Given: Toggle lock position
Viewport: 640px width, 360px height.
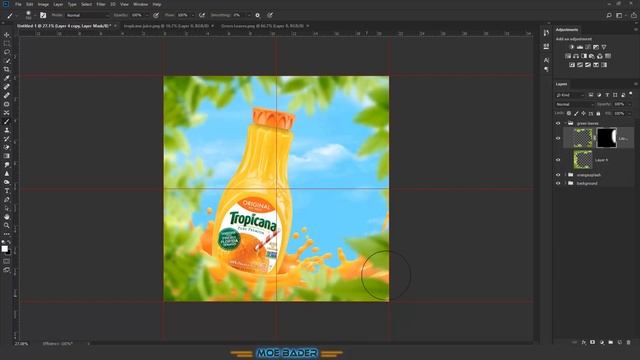Looking at the screenshot, I should click(x=584, y=113).
